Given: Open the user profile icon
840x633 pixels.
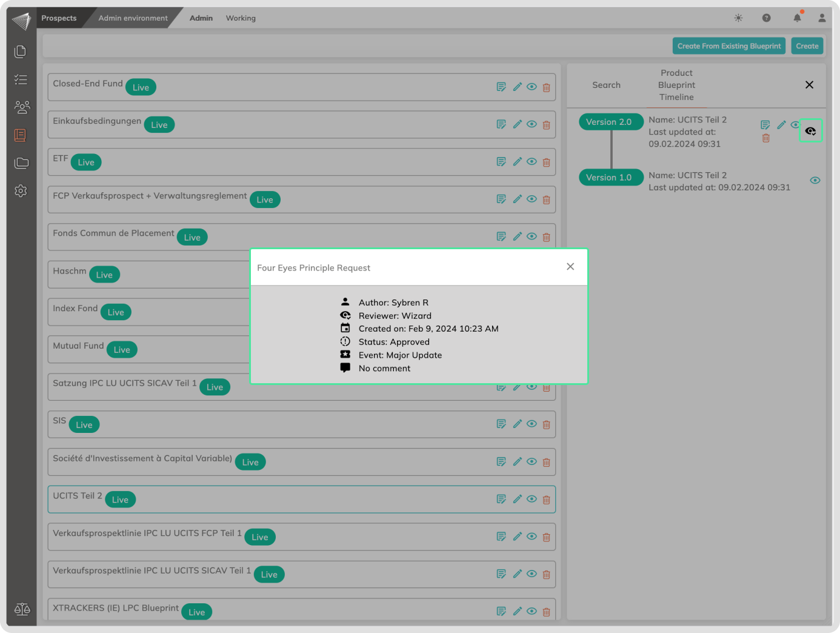Looking at the screenshot, I should pyautogui.click(x=822, y=18).
